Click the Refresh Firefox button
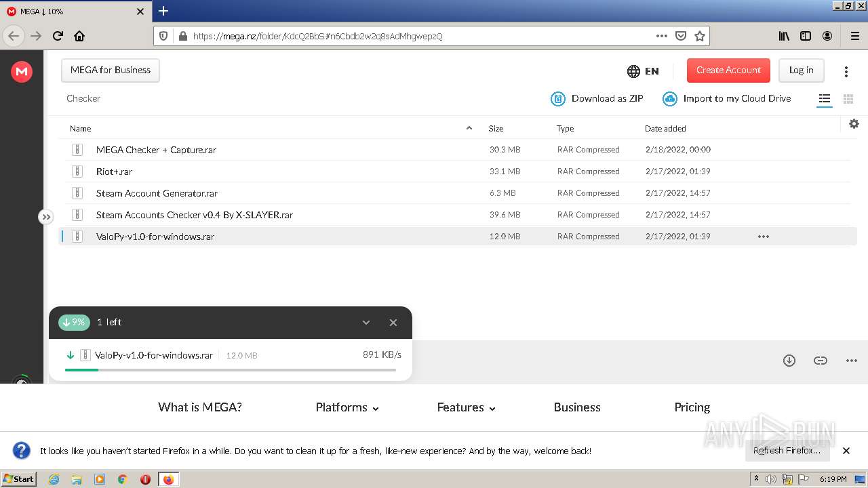This screenshot has width=868, height=488. (787, 451)
